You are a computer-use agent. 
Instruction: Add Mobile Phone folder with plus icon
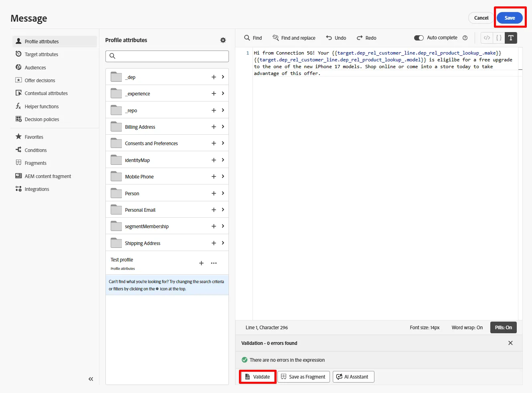214,176
